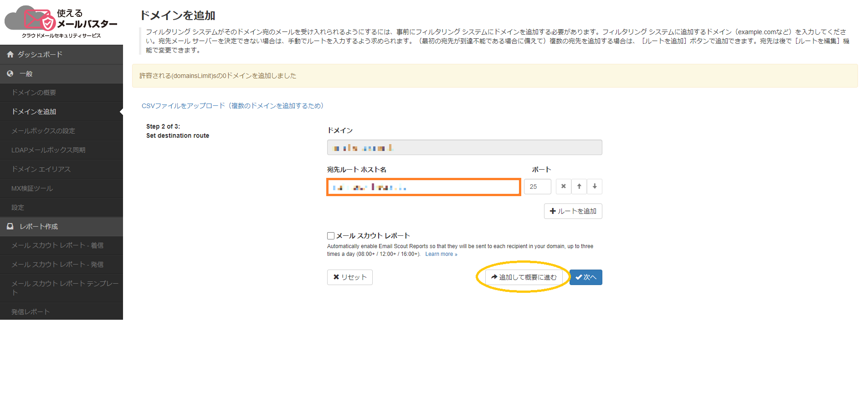Open メール スカウト レポート - 発信
The image size is (868, 400).
[x=62, y=265]
